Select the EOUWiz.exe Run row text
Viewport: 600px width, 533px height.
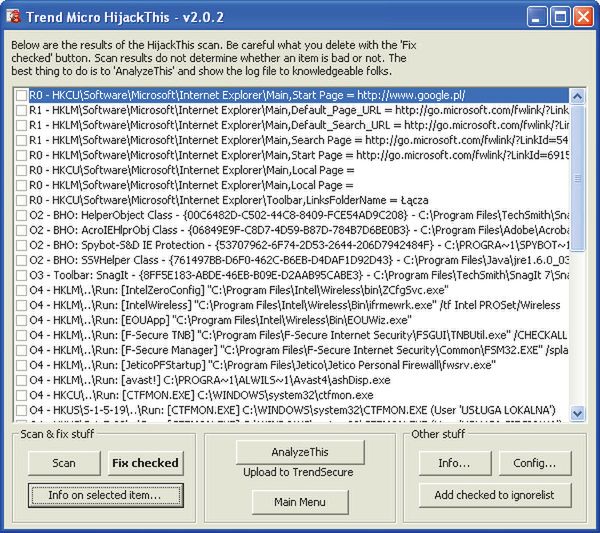point(220,320)
